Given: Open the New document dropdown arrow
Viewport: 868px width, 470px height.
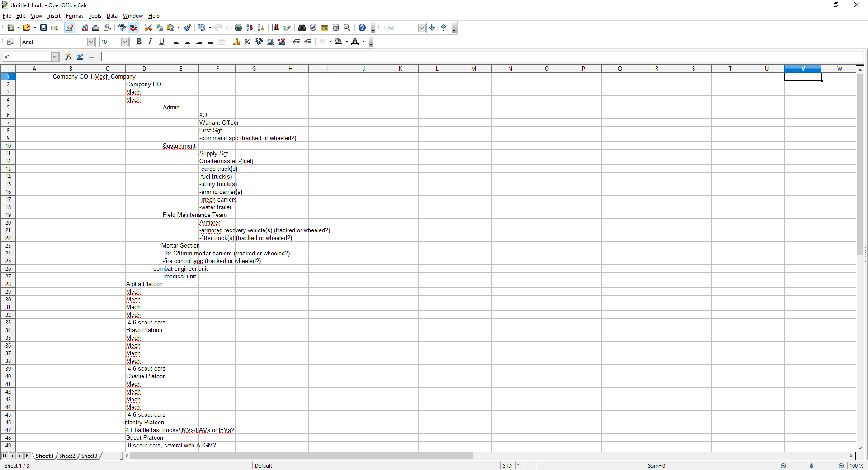Looking at the screenshot, I should (19, 28).
